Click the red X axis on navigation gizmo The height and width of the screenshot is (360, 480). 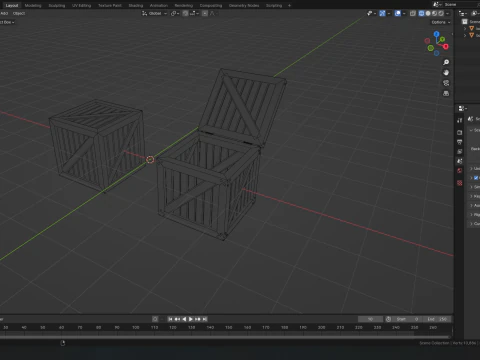(x=446, y=47)
